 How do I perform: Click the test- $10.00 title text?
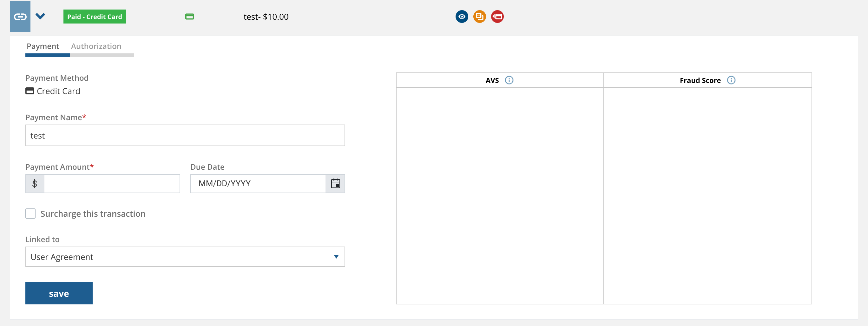click(266, 17)
